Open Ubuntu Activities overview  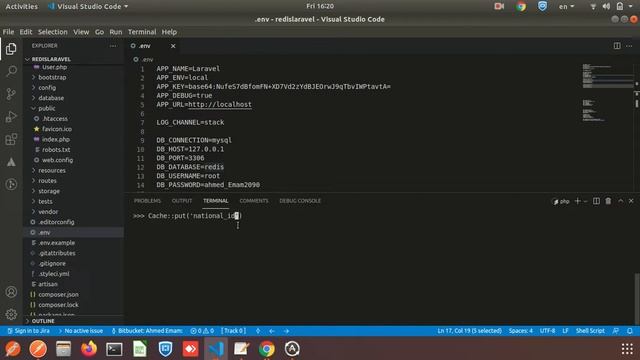pos(21,6)
